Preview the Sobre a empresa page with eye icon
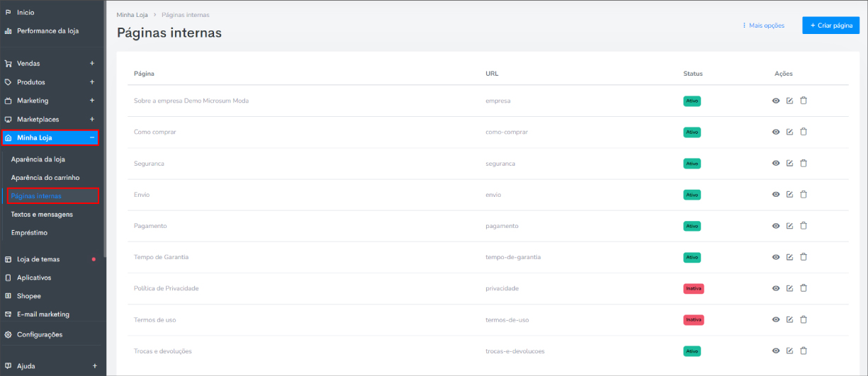Screen dimensions: 868x376 776,101
